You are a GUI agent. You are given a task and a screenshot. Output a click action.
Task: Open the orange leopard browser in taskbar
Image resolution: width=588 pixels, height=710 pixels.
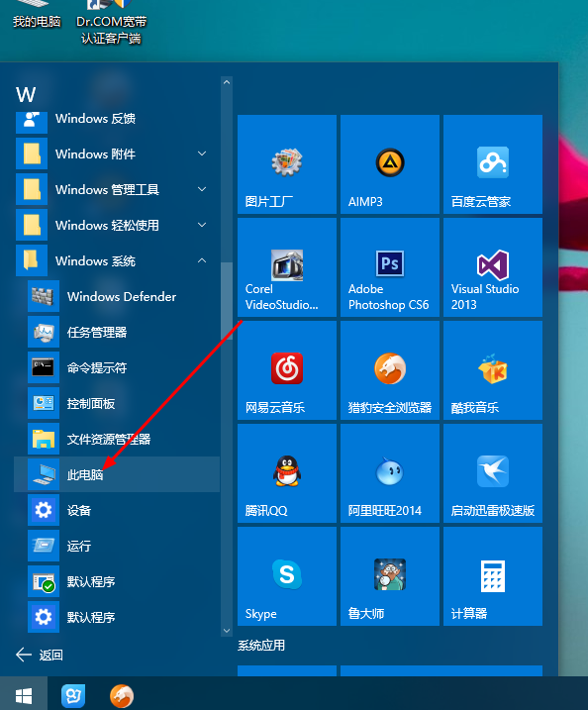click(122, 695)
